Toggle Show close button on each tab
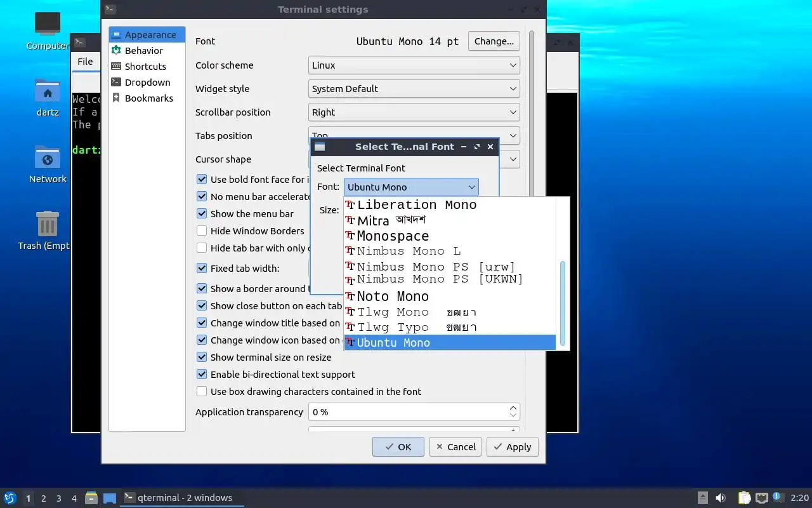This screenshot has height=508, width=812. [x=202, y=306]
